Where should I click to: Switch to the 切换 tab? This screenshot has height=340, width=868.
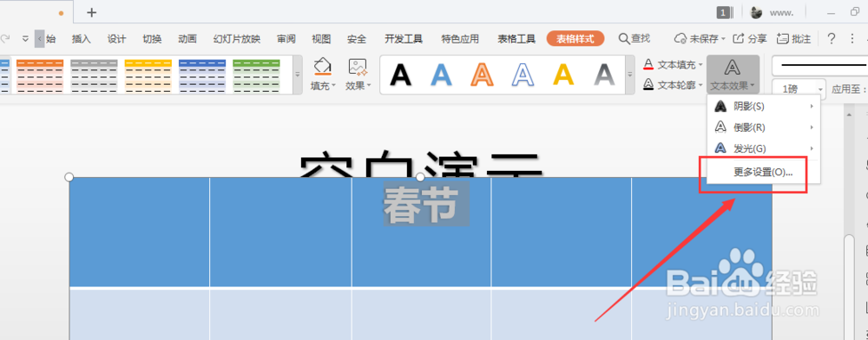coord(152,39)
